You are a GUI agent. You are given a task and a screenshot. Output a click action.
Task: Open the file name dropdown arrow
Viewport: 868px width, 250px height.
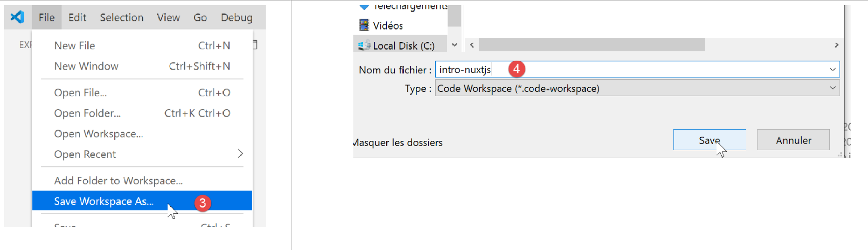(x=833, y=69)
